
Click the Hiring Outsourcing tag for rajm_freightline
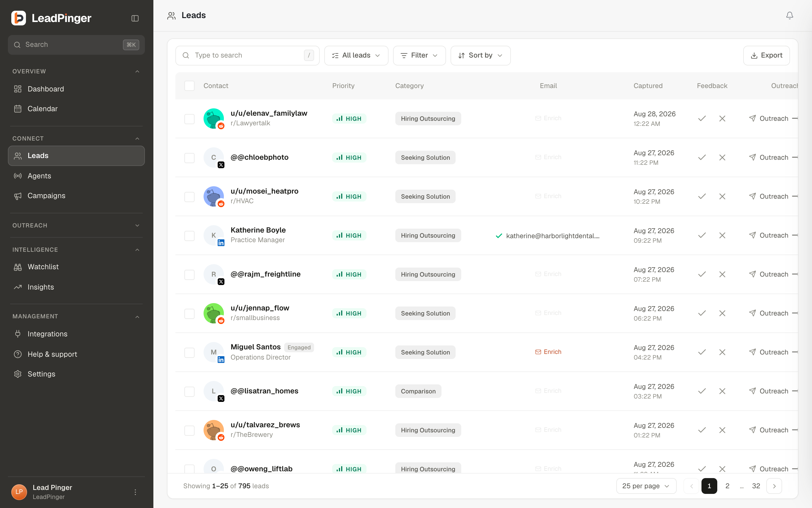coord(428,275)
